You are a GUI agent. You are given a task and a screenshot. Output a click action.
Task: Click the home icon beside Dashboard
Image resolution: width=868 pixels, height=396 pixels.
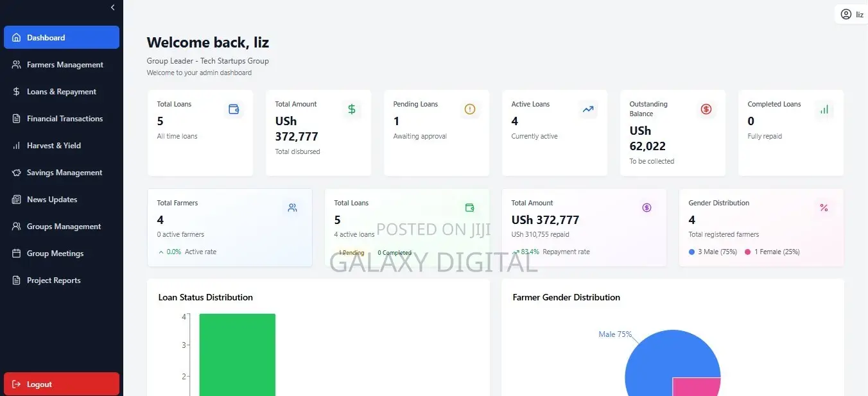(16, 38)
